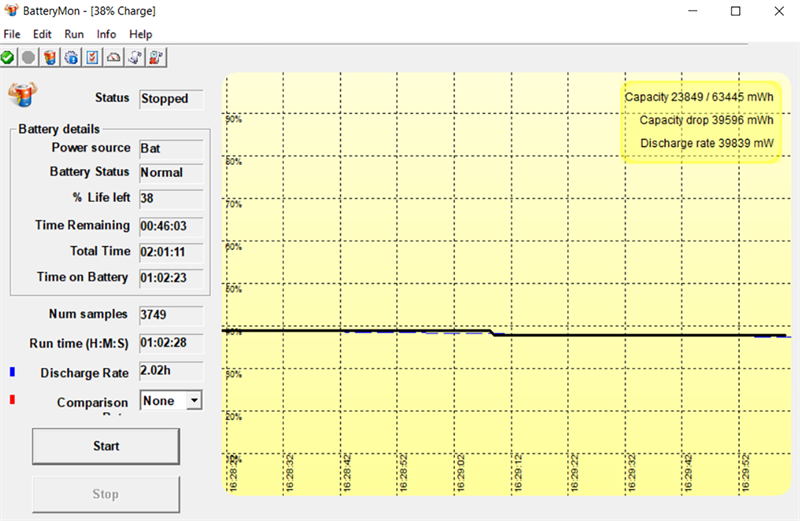Click the Discharge rate 39839 mW text
800x521 pixels.
click(707, 143)
